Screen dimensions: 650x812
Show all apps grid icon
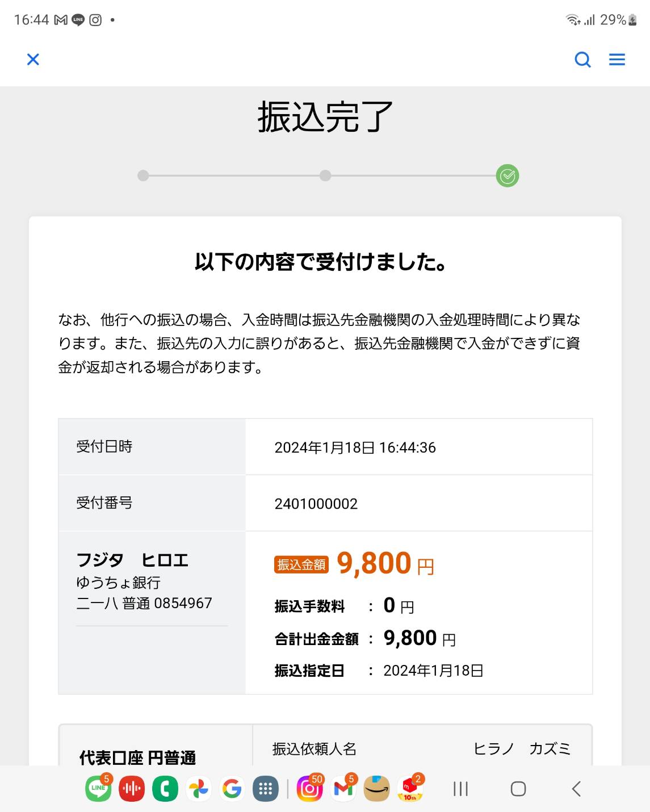[x=266, y=789]
